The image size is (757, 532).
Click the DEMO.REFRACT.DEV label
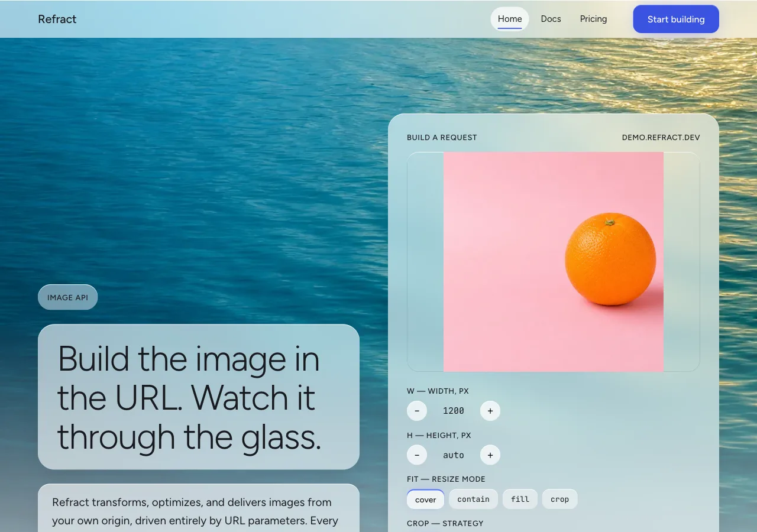661,138
